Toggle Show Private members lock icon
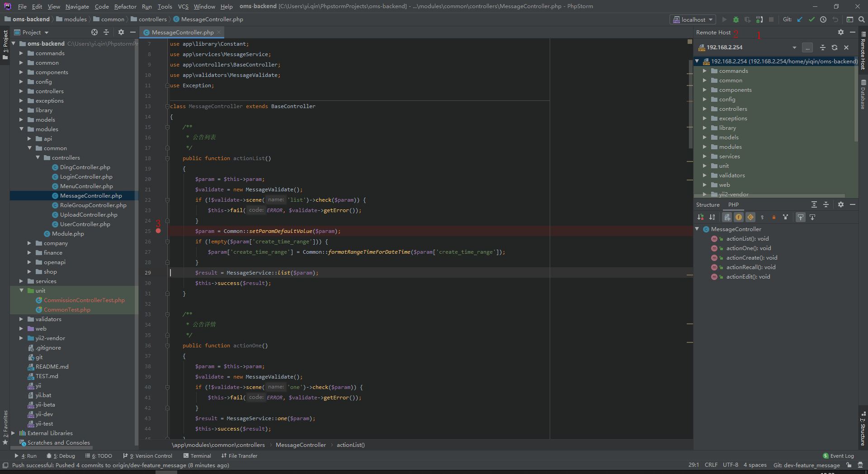 [x=774, y=217]
